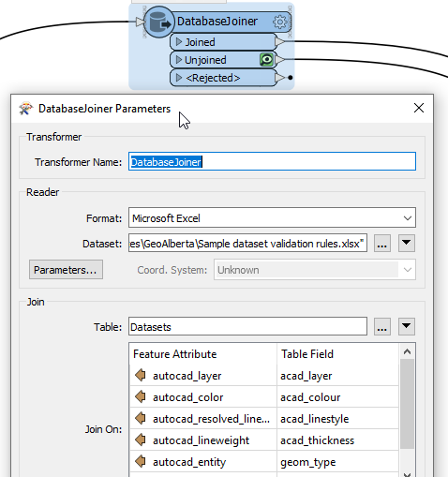Click the FME icon in dialog title bar

[x=25, y=109]
